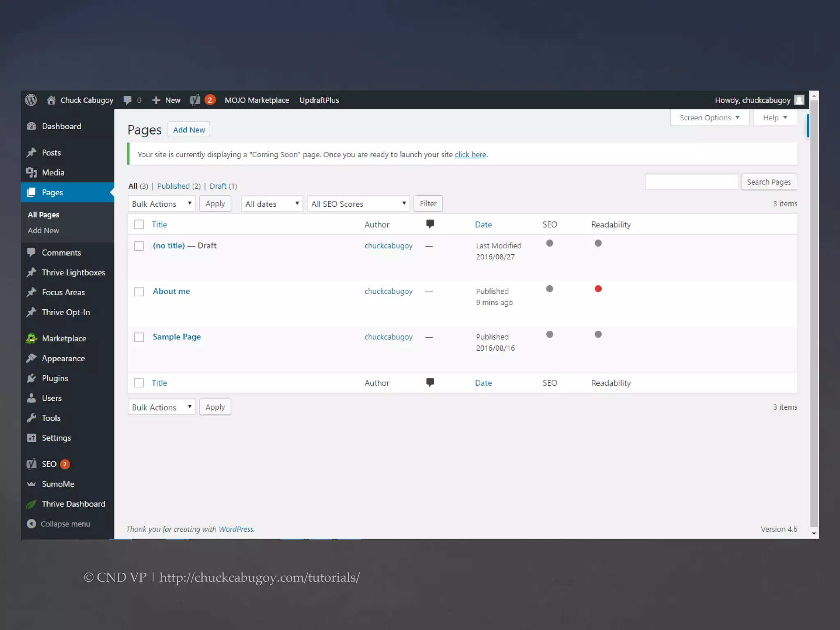The width and height of the screenshot is (840, 630).
Task: Click the Users person icon
Action: pyautogui.click(x=32, y=398)
